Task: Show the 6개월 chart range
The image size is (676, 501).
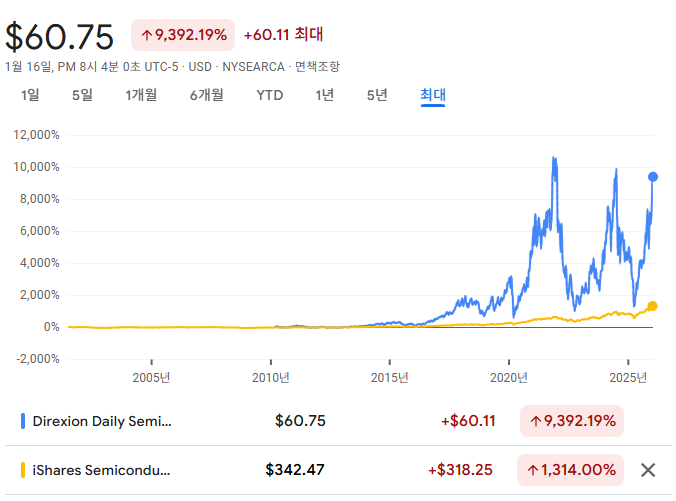Action: tap(206, 95)
